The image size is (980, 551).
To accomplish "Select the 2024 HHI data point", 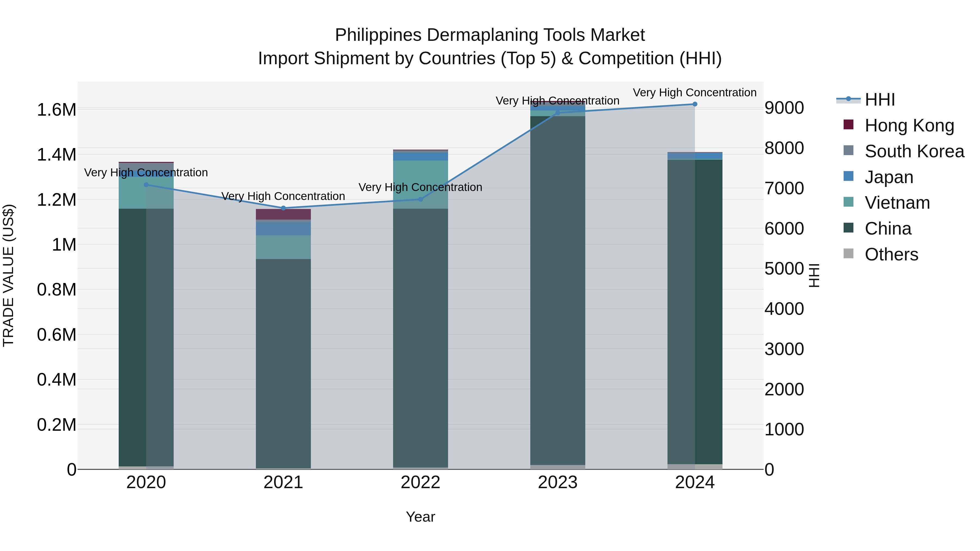I will (695, 104).
